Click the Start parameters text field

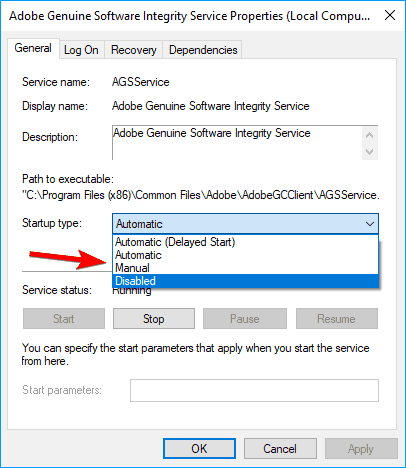click(254, 390)
